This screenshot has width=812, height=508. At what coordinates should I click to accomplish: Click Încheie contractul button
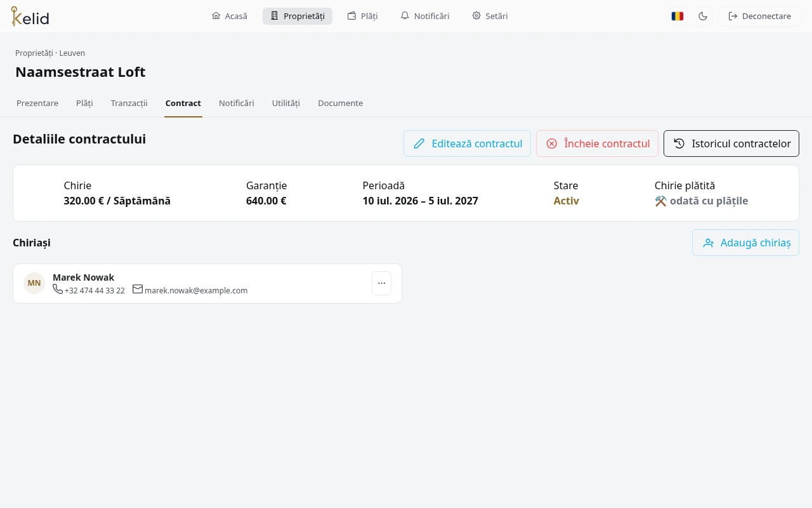coord(597,144)
